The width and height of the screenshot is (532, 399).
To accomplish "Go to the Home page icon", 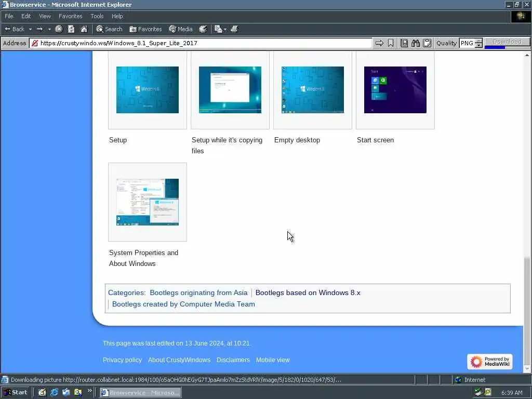I will pos(84,29).
